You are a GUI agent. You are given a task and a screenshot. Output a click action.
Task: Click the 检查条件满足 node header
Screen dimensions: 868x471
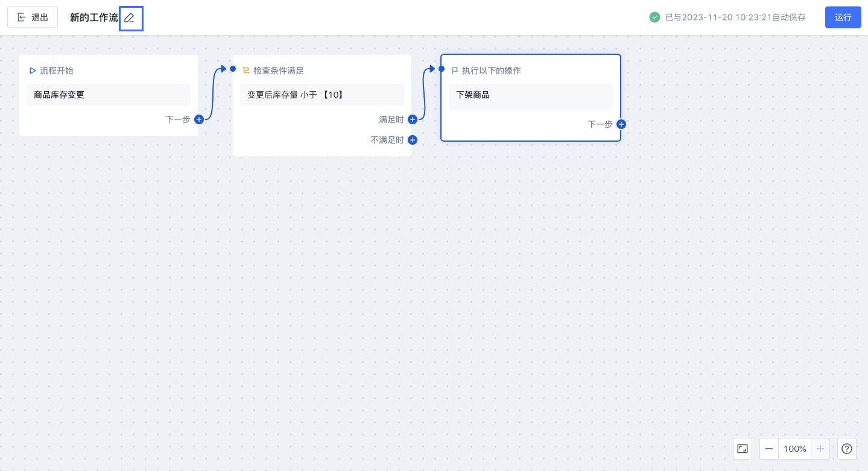(x=278, y=71)
